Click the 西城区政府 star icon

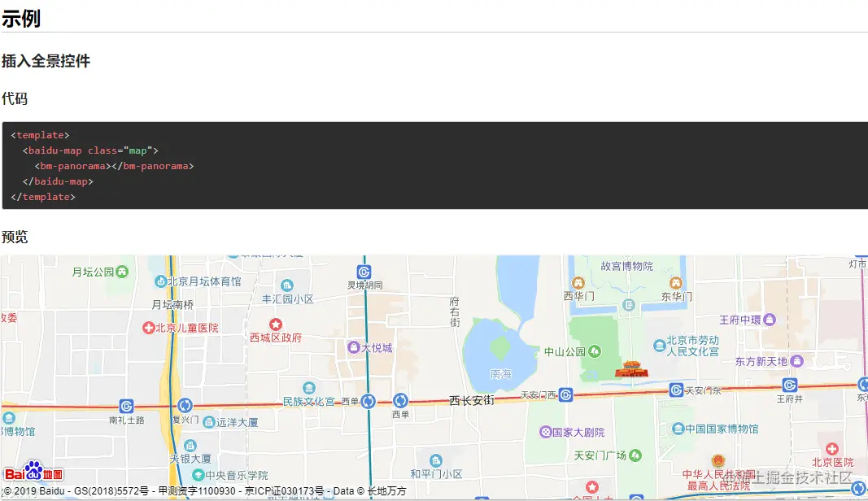coord(276,324)
